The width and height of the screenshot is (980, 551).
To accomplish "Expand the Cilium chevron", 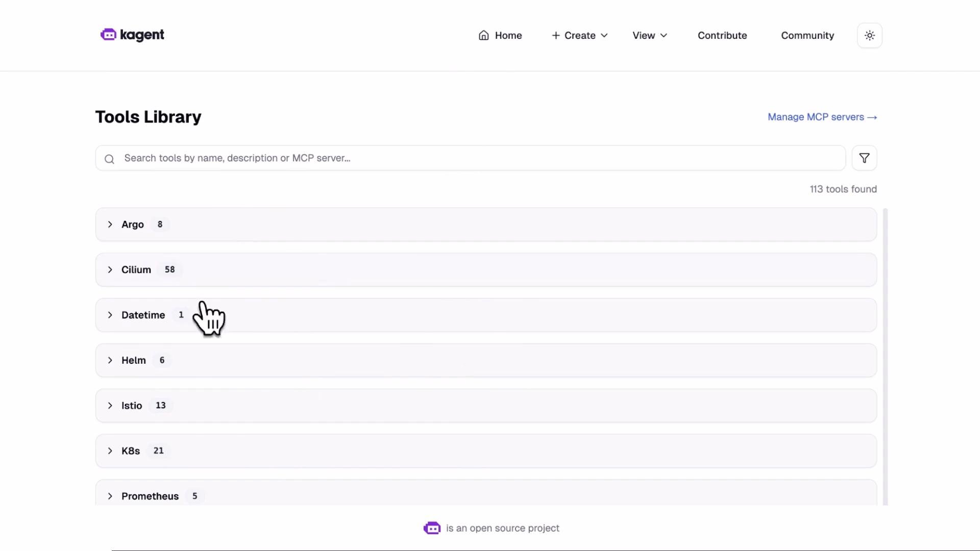I will pos(110,269).
